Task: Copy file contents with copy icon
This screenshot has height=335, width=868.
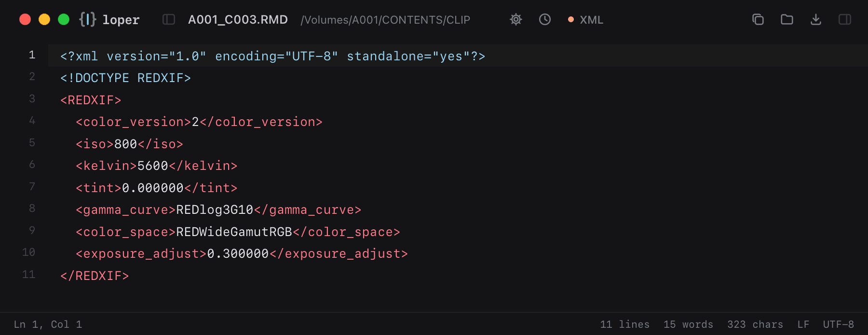Action: click(758, 19)
